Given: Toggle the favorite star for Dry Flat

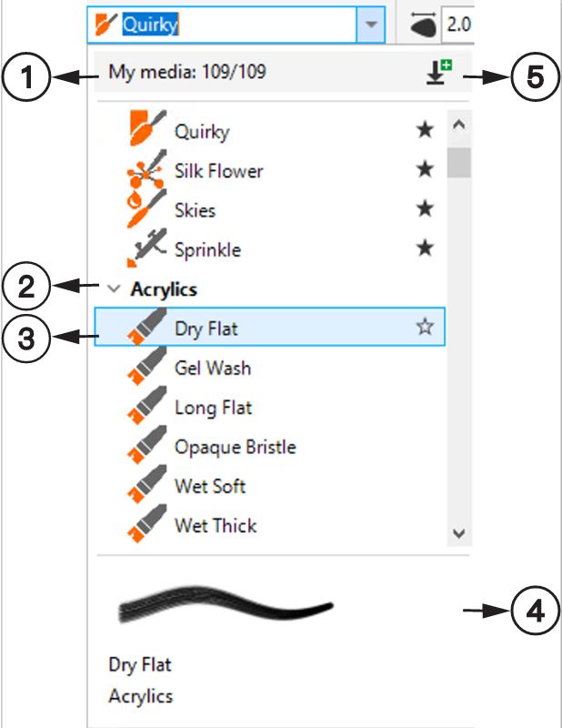Looking at the screenshot, I should coord(425,327).
